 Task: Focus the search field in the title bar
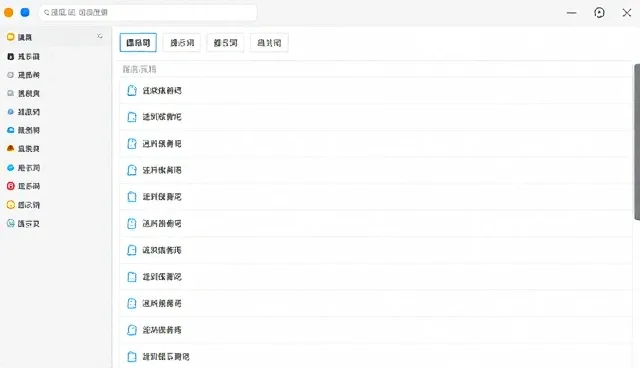click(148, 13)
